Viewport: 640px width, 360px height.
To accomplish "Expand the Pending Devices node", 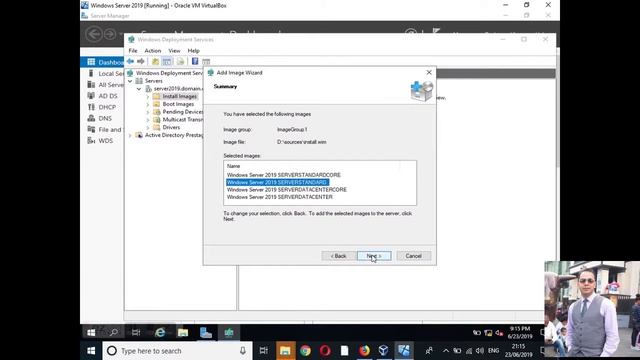I will pyautogui.click(x=148, y=112).
